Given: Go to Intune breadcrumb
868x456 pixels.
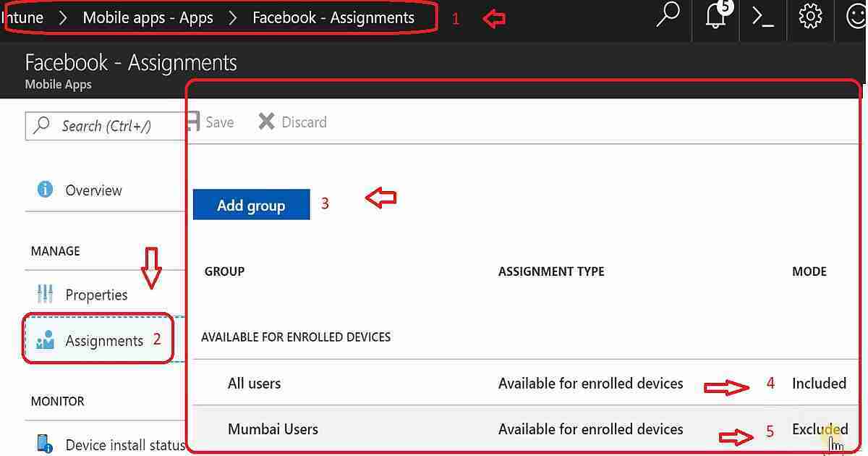Looking at the screenshot, I should (22, 17).
